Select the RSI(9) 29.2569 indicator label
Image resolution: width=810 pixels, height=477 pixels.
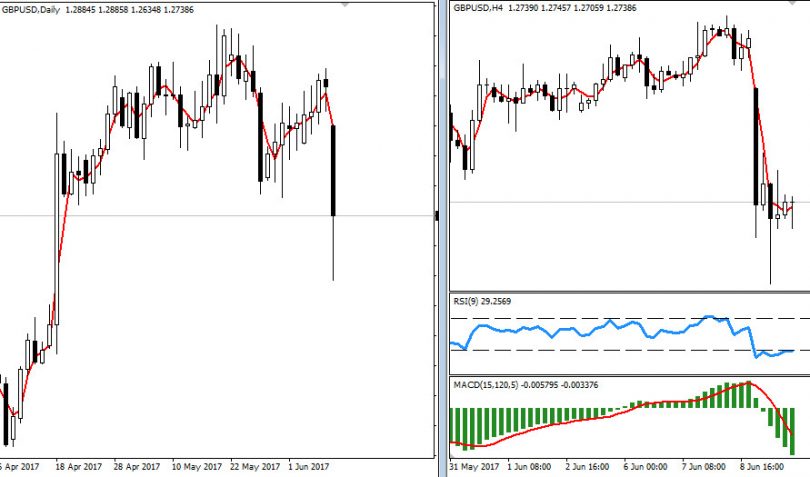coord(482,301)
